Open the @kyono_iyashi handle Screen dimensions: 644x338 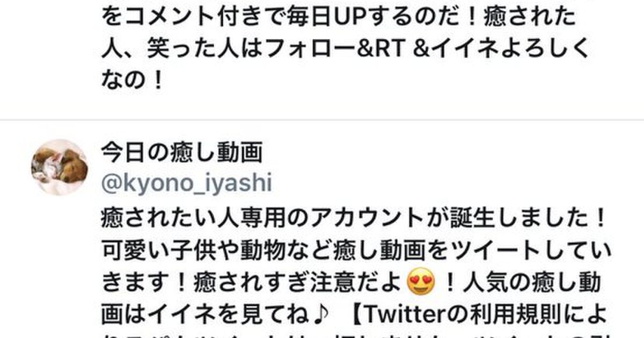coord(186,183)
